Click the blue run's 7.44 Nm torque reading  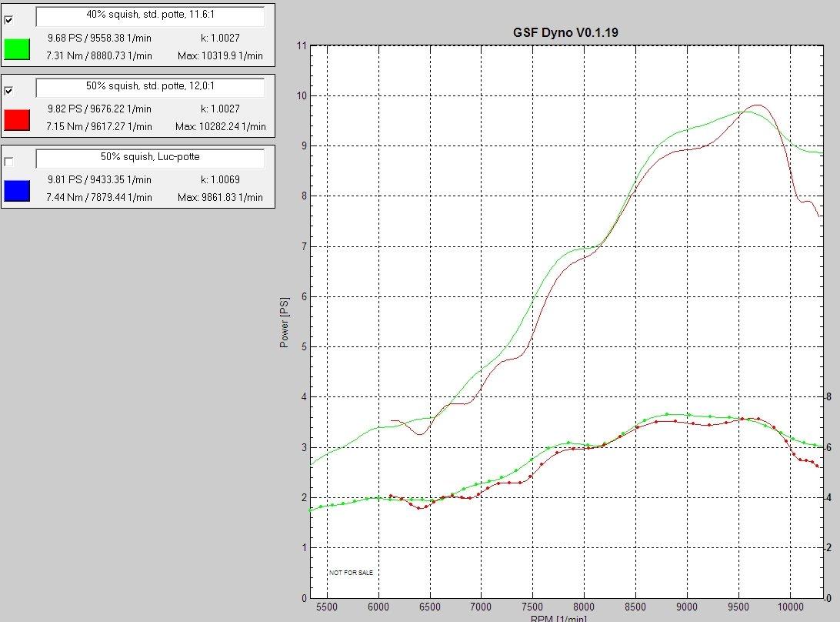pyautogui.click(x=99, y=197)
